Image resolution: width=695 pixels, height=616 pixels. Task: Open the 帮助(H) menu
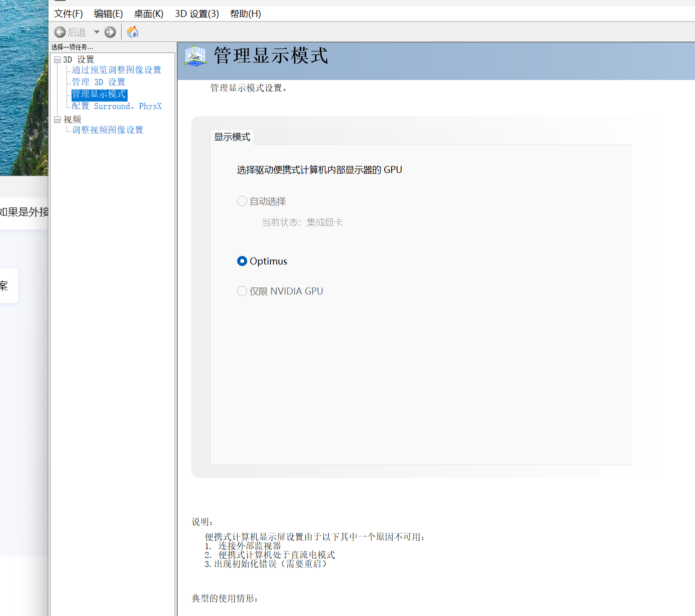[x=246, y=14]
